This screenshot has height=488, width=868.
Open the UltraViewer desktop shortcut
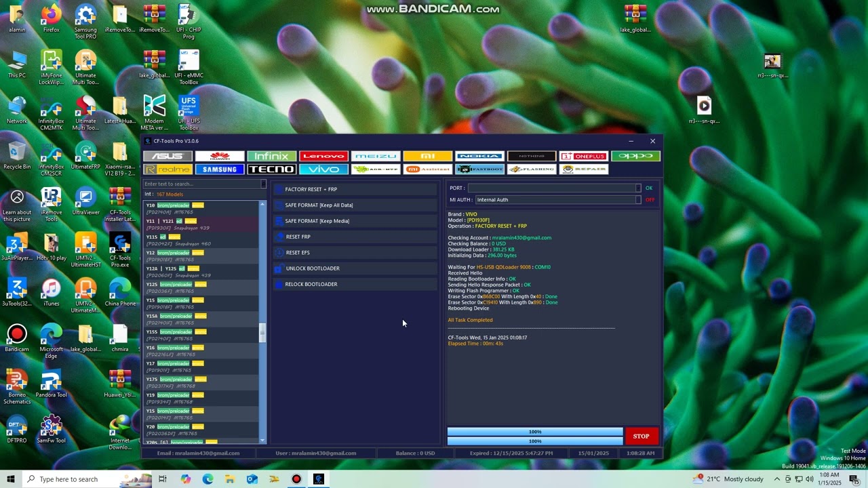tap(85, 201)
